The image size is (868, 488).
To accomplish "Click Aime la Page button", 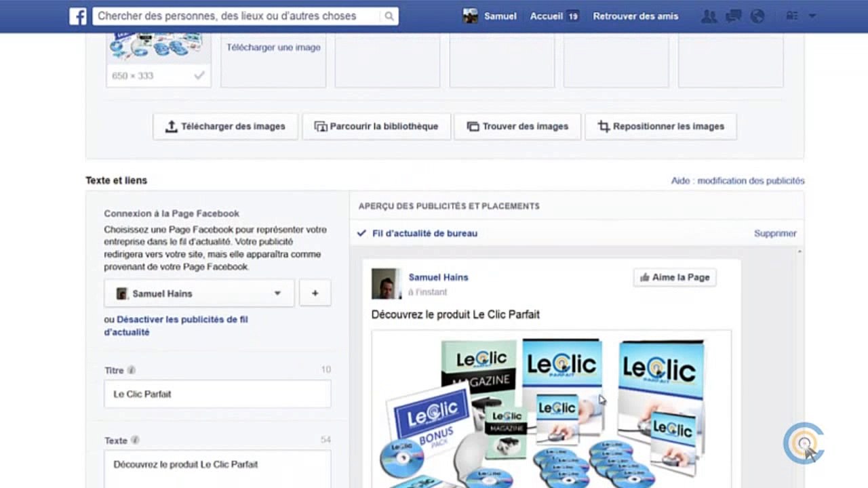I will click(x=675, y=277).
